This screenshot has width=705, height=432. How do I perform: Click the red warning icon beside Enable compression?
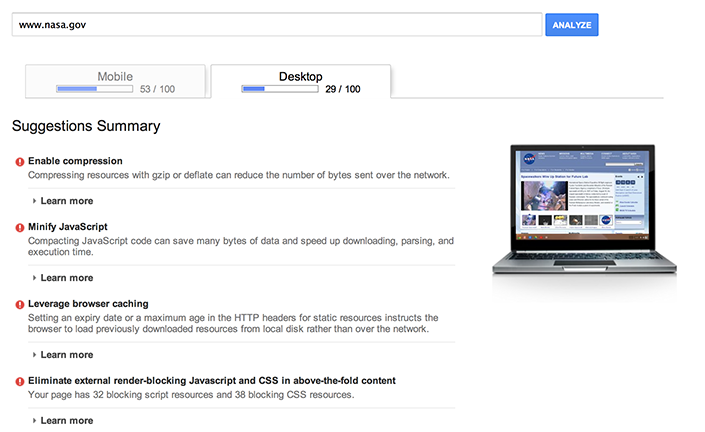pos(19,161)
